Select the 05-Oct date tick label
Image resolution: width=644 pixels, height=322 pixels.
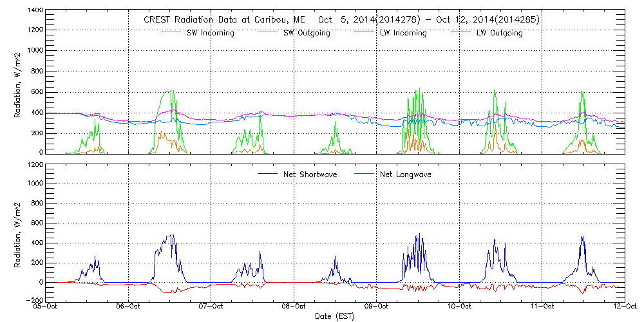[46, 307]
